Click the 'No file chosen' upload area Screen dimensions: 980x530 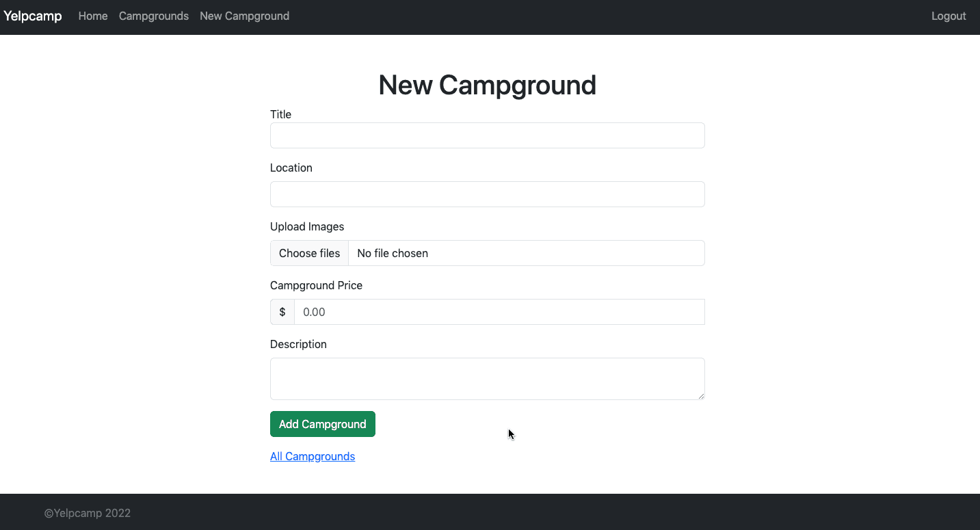[x=525, y=253]
